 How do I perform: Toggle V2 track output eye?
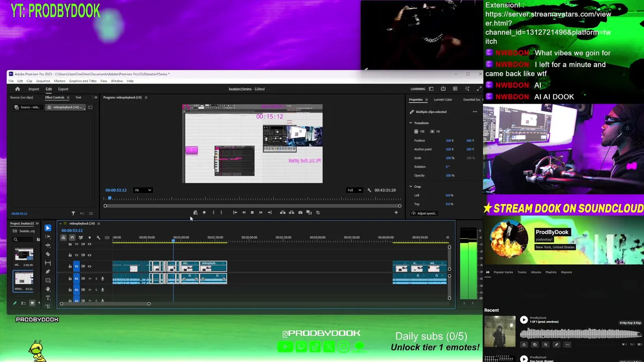[x=90, y=255]
